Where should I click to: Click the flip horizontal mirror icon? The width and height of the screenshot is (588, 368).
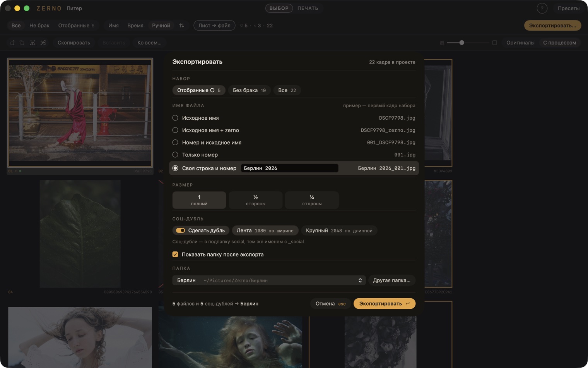point(32,43)
